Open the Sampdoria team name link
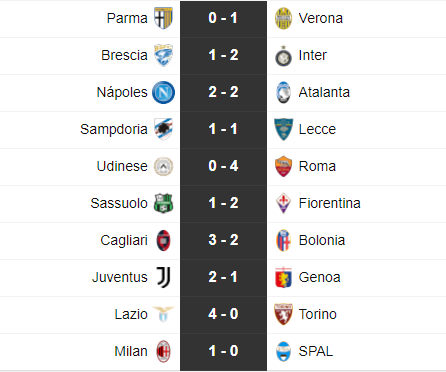The height and width of the screenshot is (372, 446). (114, 129)
